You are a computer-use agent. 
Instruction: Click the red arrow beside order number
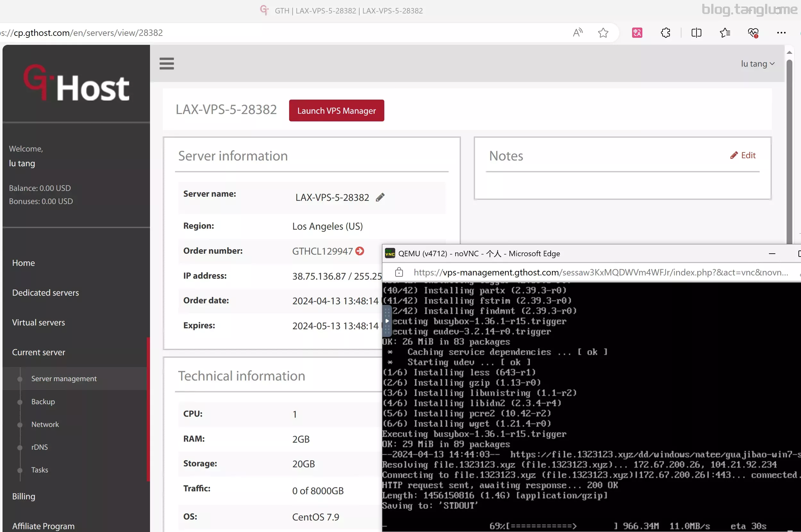coord(360,251)
